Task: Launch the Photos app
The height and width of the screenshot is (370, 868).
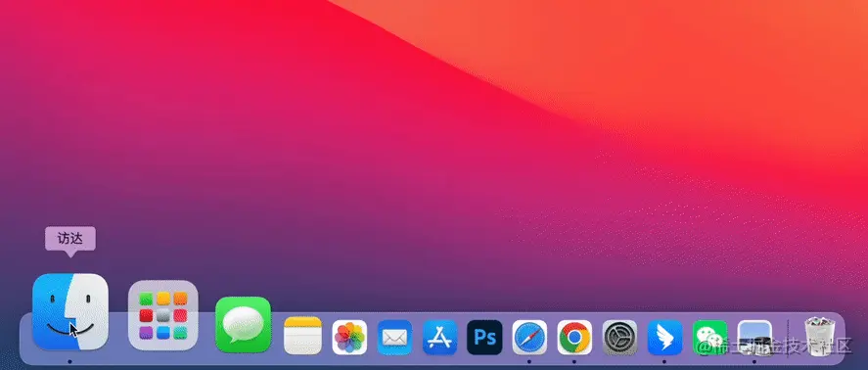Action: click(x=349, y=338)
